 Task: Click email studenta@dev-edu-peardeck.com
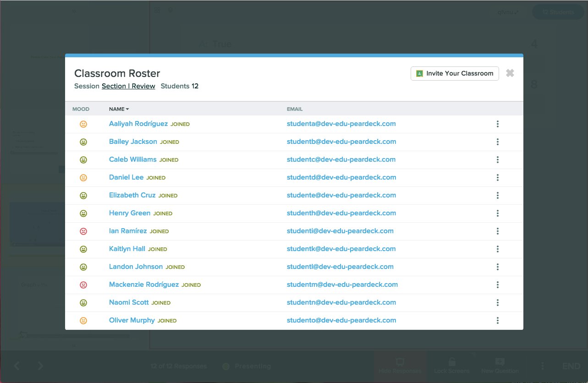(x=341, y=124)
